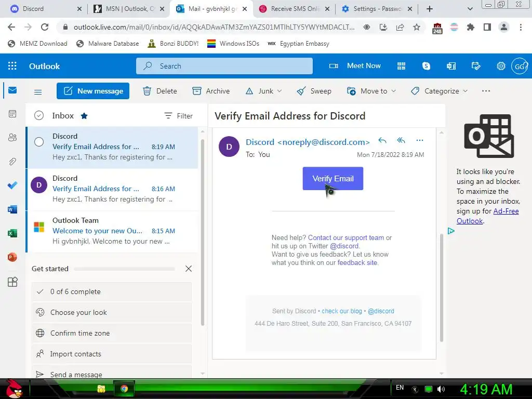The height and width of the screenshot is (399, 532).
Task: Launch PowerPoint from left rail
Action: 12,257
